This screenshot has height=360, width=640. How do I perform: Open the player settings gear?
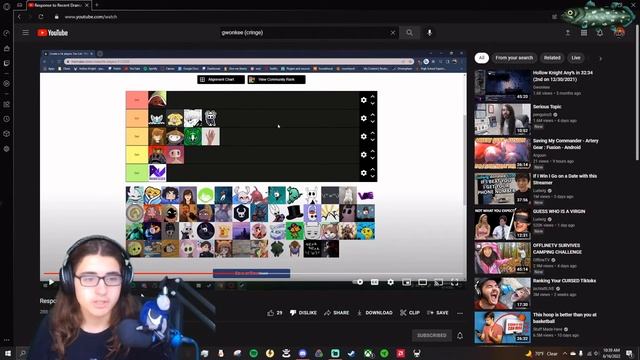tap(391, 282)
